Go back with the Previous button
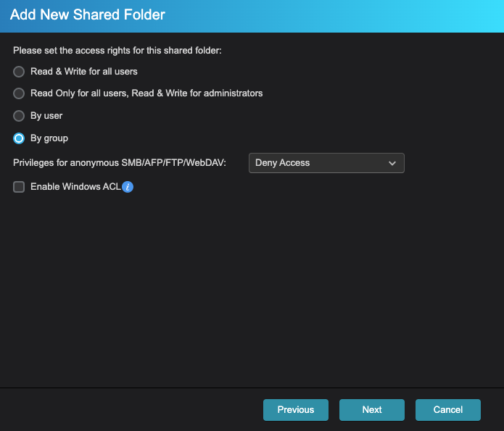 (295, 410)
